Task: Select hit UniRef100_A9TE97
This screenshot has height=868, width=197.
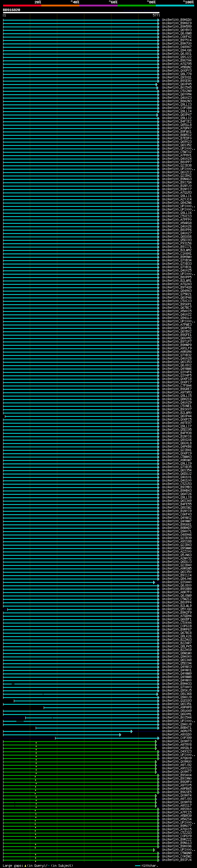Action: point(177,423)
